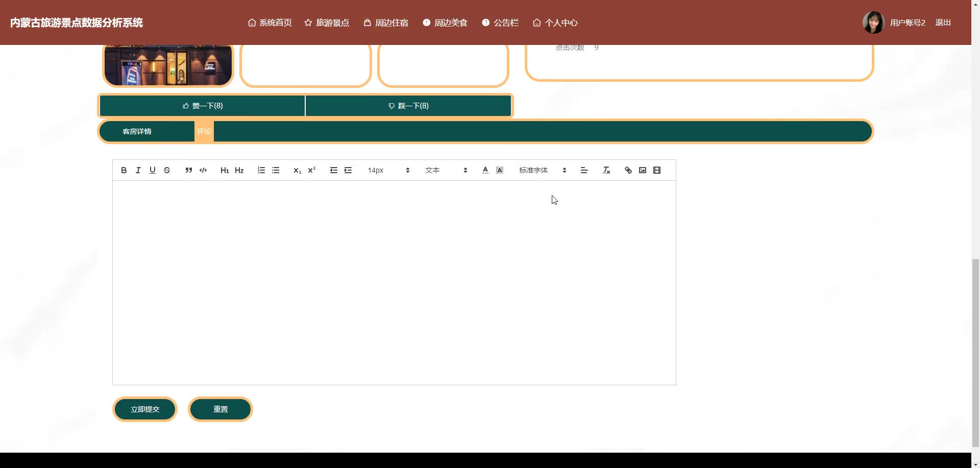Click the 用户账号2 username
This screenshot has height=468, width=980.
[908, 22]
